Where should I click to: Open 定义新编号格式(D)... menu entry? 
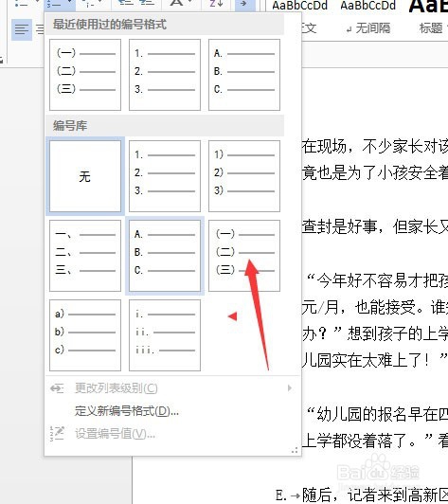173,411
